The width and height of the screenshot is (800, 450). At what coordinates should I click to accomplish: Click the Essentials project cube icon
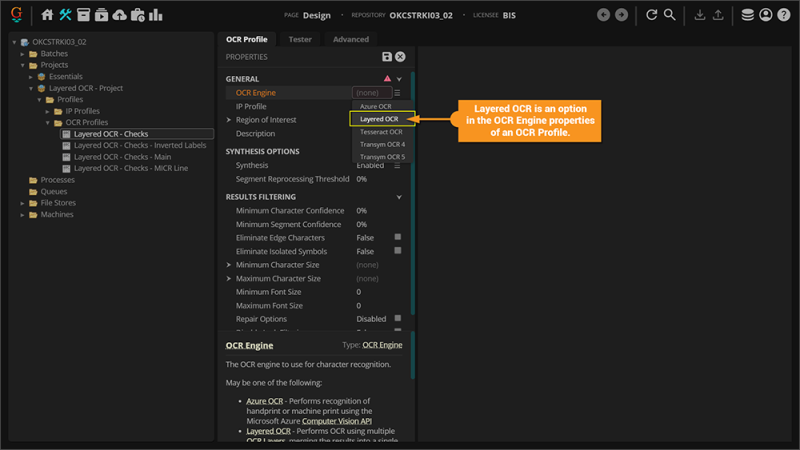[x=41, y=77]
